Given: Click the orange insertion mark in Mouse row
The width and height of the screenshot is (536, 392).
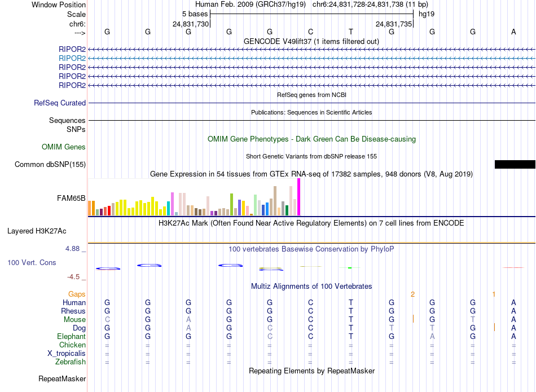Looking at the screenshot, I should (x=413, y=319).
